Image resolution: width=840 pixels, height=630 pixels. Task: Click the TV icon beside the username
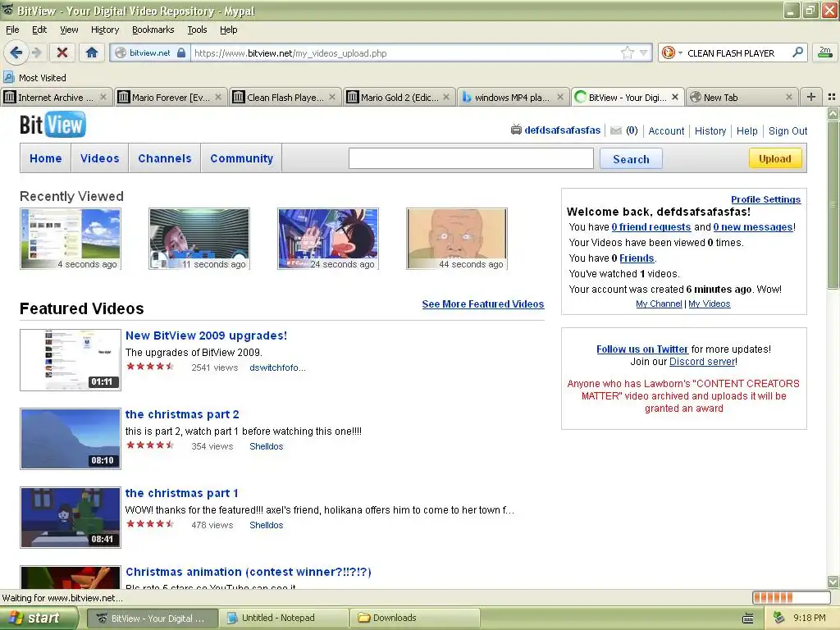point(516,130)
